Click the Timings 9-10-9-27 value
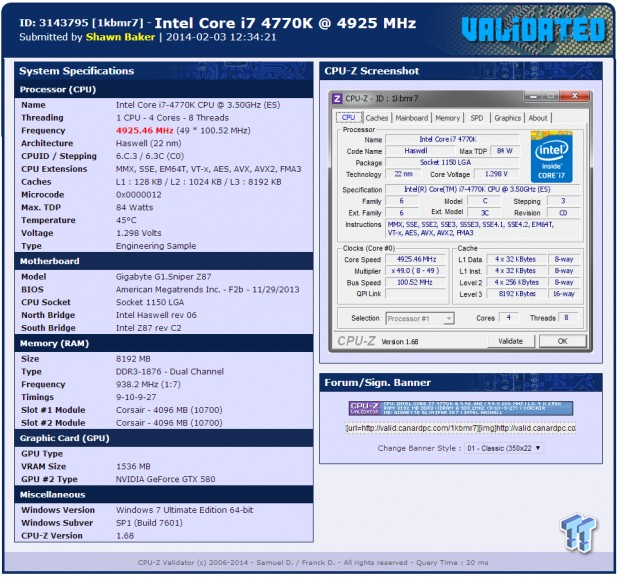Image resolution: width=620 pixels, height=577 pixels. pos(136,397)
